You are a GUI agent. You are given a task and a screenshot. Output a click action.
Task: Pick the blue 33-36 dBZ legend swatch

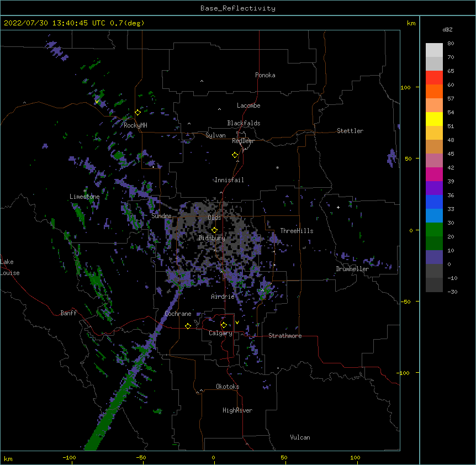(434, 202)
